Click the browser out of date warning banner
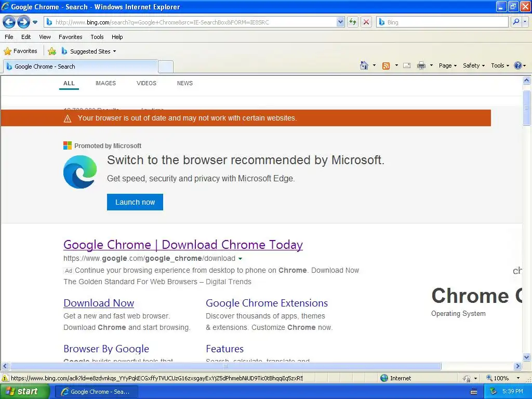Image resolution: width=532 pixels, height=399 pixels. pyautogui.click(x=246, y=118)
